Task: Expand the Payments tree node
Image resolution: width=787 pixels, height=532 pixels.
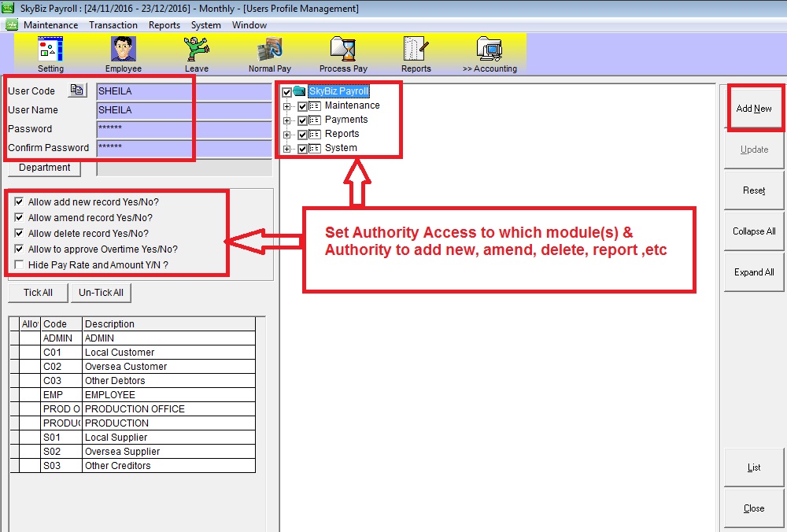Action: 287,120
